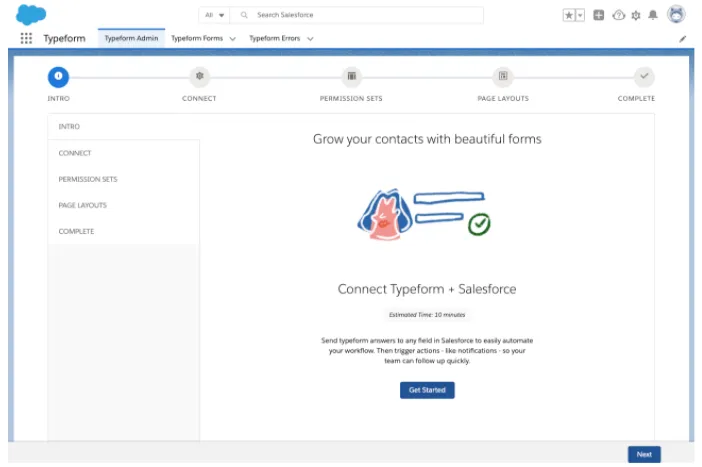Click the COMPLETE progress label

(636, 99)
